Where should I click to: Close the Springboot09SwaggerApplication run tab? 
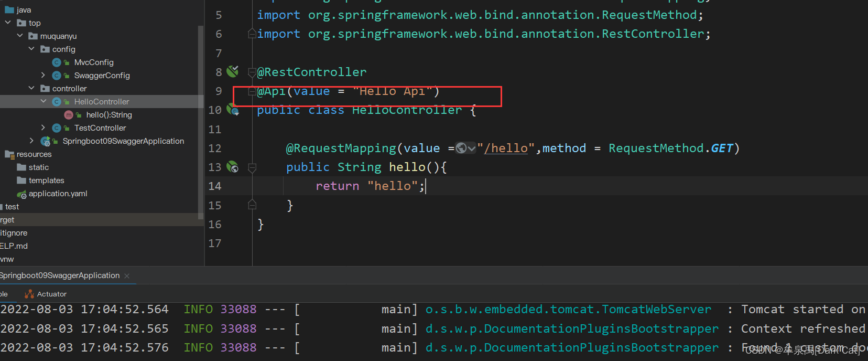pyautogui.click(x=127, y=276)
